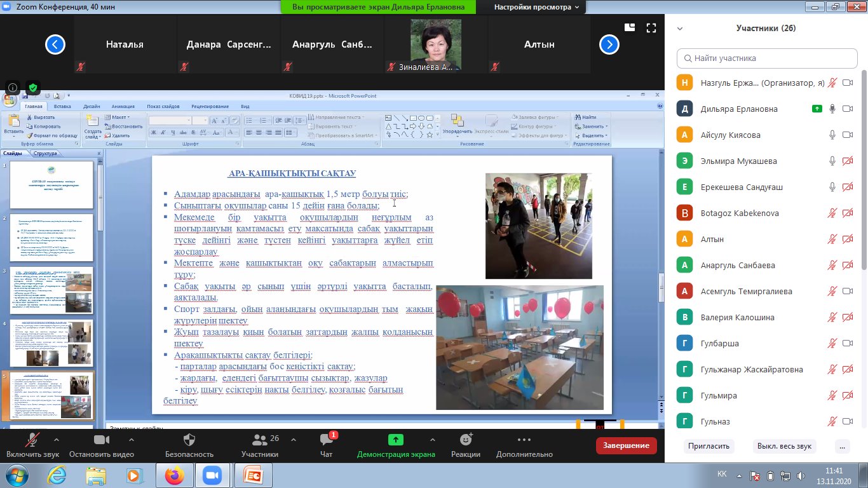Image resolution: width=868 pixels, height=488 pixels.
Task: Enter full screen mode icon
Action: pos(651,28)
